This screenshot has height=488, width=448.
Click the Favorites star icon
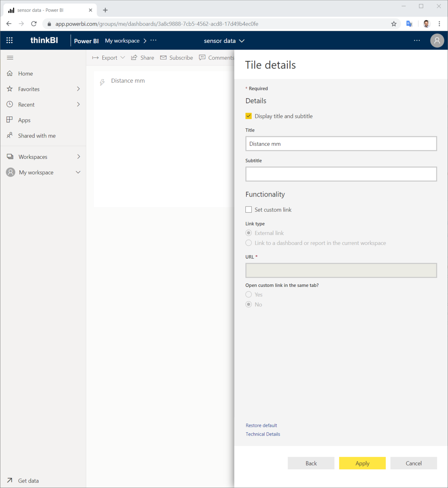[x=10, y=89]
